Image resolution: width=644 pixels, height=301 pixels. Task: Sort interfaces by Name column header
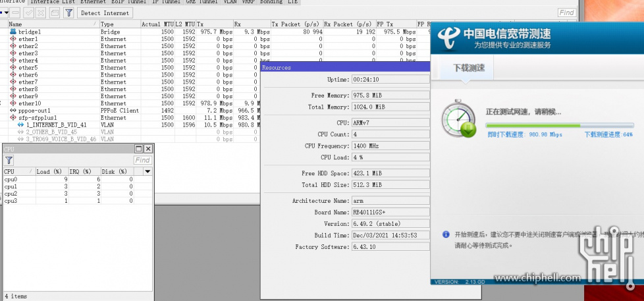point(53,24)
